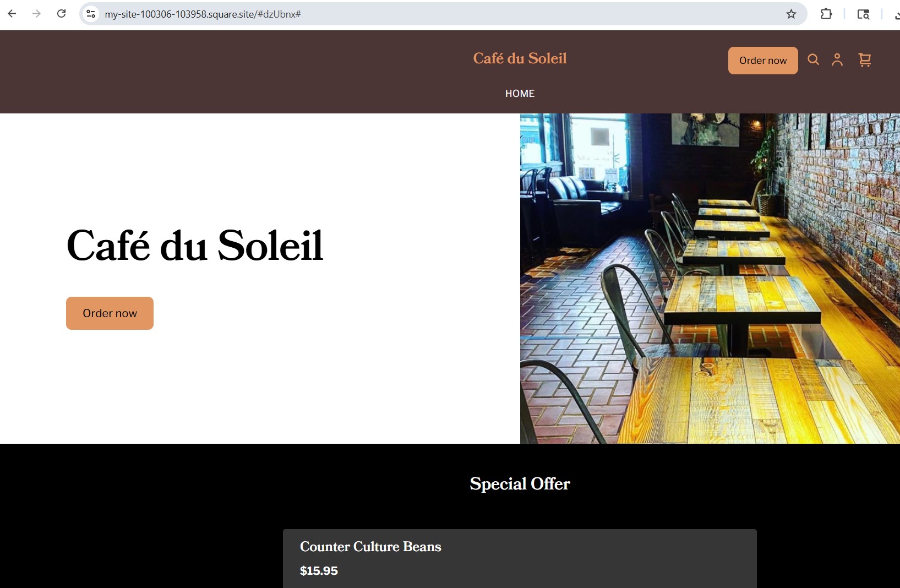Screen dimensions: 900x588
Task: View site information icon in address bar
Action: point(91,14)
